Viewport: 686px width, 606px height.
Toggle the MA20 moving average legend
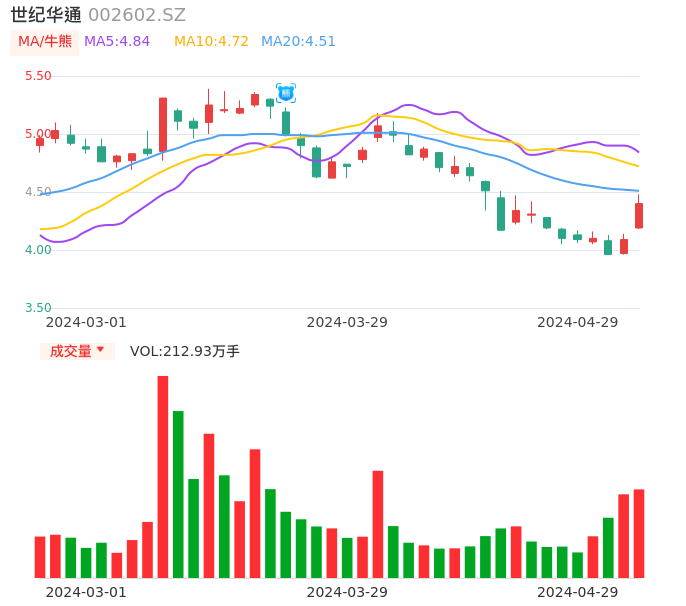point(298,42)
